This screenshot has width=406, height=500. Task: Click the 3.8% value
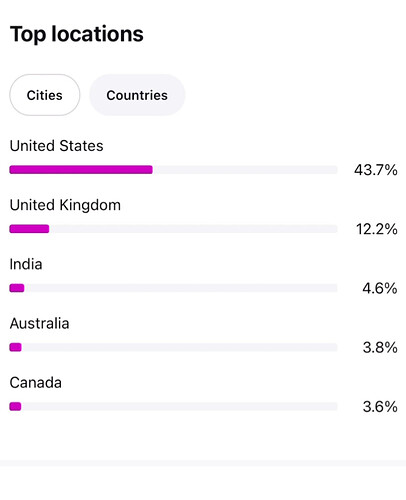tap(380, 348)
